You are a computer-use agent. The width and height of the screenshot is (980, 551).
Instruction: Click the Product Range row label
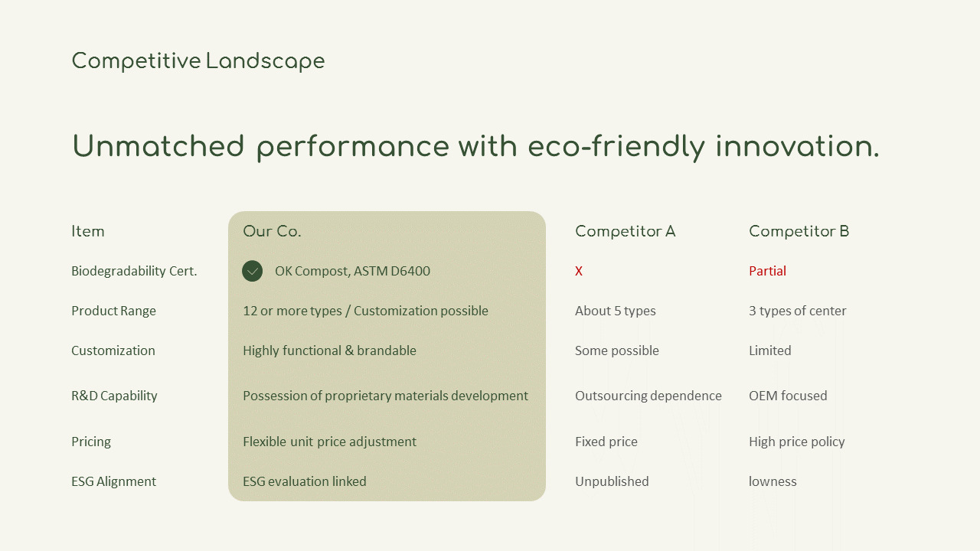(x=113, y=311)
